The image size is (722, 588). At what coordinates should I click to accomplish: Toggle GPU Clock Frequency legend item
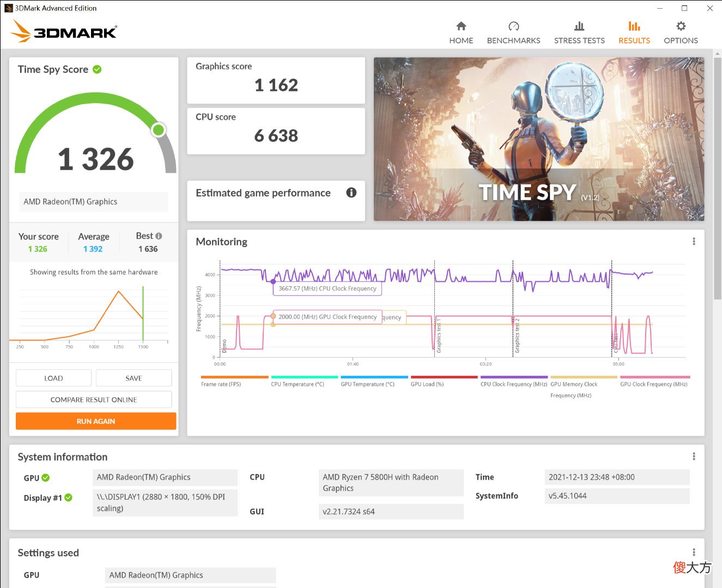click(654, 381)
